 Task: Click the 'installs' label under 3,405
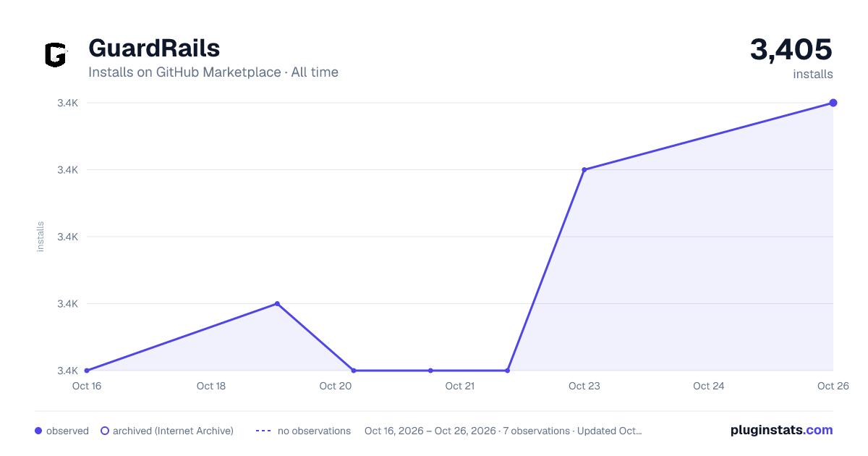pos(813,74)
